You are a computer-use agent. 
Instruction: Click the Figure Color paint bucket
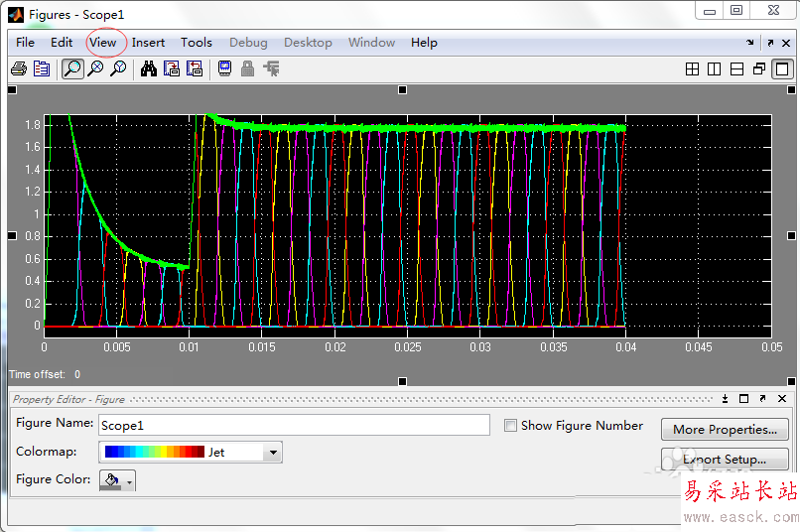click(x=111, y=480)
